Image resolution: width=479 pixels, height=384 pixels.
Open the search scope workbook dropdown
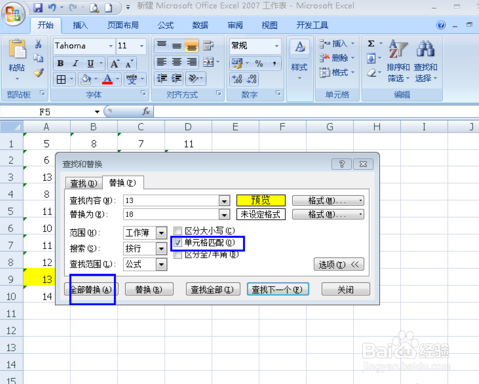pos(161,233)
